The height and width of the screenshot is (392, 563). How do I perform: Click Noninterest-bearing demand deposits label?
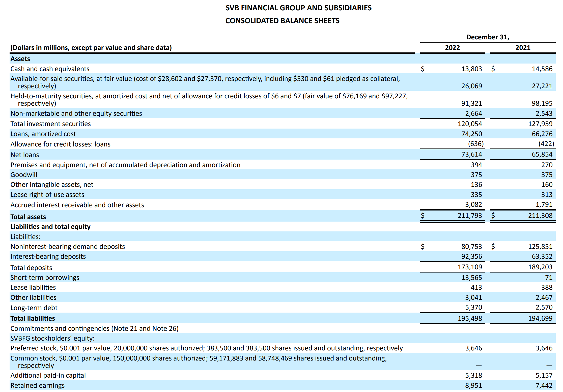tap(68, 247)
